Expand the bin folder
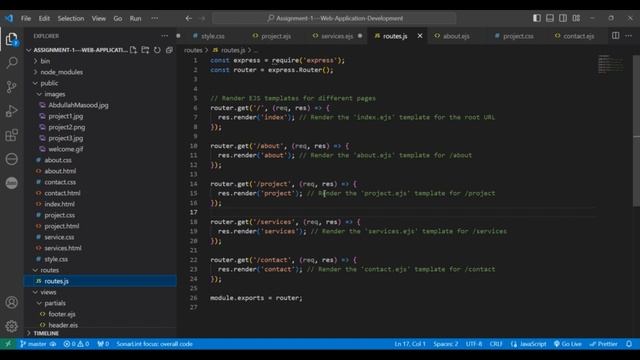640x360 pixels. point(45,61)
